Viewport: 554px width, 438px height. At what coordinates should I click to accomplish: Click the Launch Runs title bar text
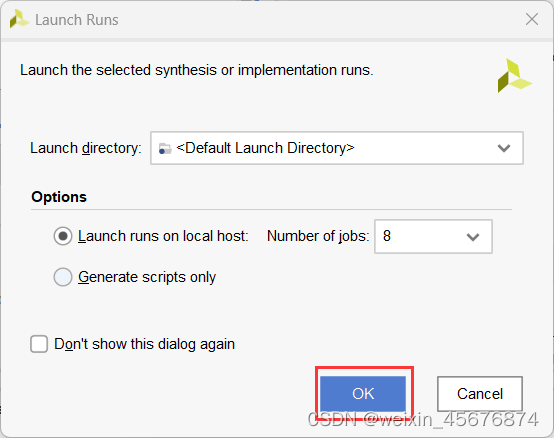click(77, 20)
